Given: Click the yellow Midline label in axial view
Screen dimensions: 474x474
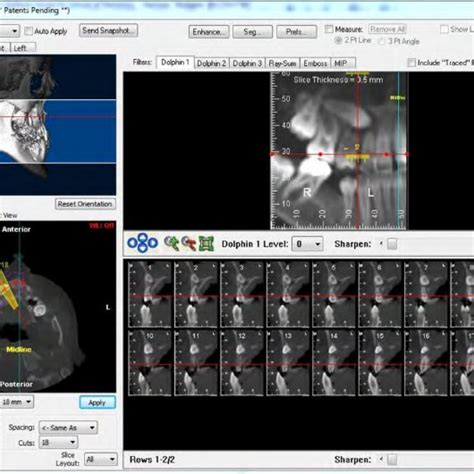Looking at the screenshot, I should [x=19, y=349].
